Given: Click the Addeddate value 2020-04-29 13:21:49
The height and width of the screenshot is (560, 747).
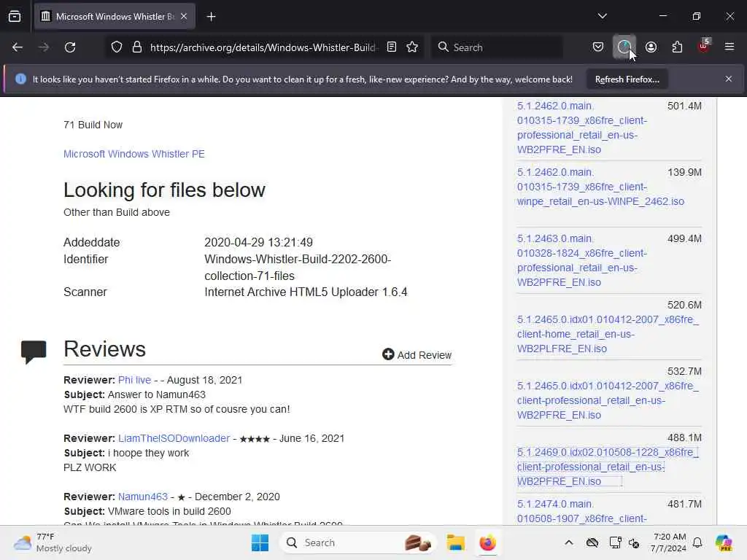Looking at the screenshot, I should (x=259, y=242).
